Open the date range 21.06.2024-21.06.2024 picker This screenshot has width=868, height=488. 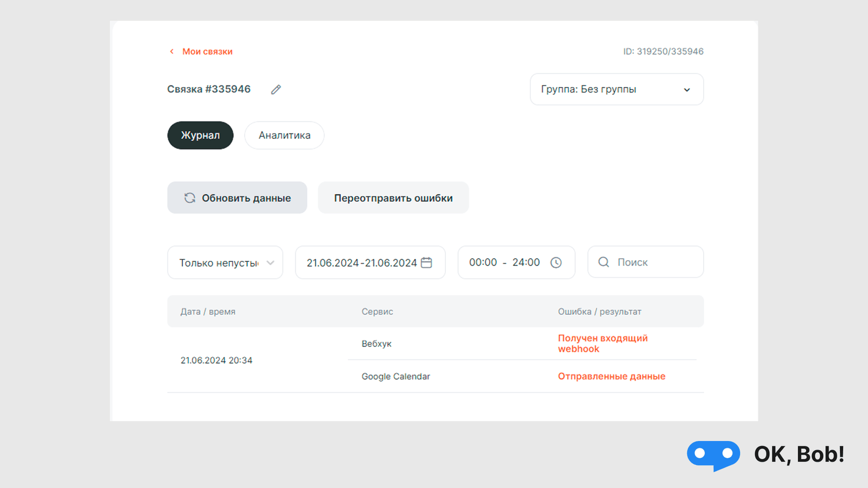pos(371,262)
